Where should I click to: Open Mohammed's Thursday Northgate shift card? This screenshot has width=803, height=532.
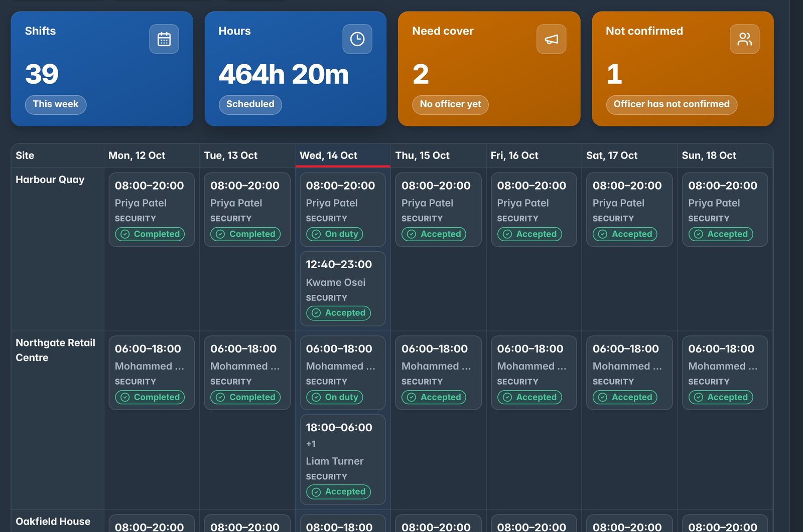click(x=438, y=373)
